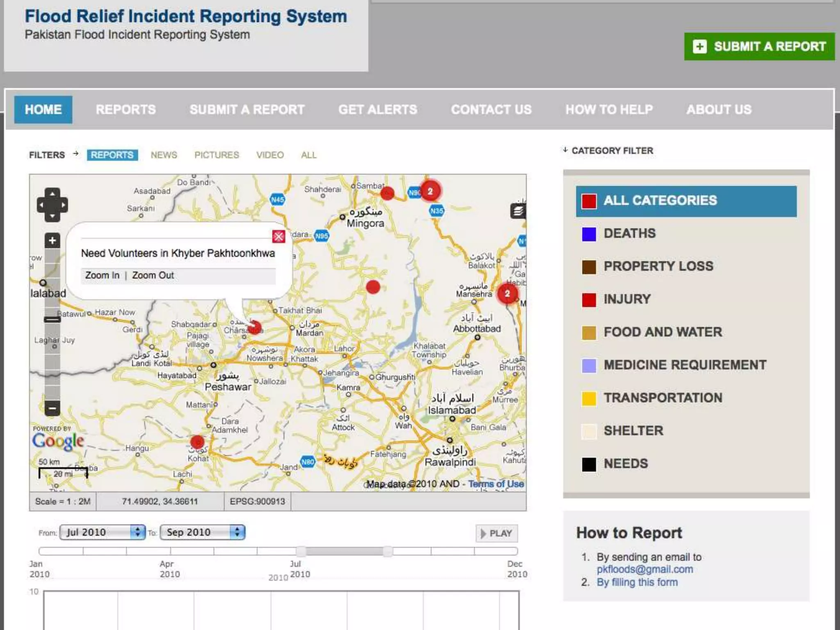The height and width of the screenshot is (630, 840).
Task: Select the Deaths category filter
Action: (630, 233)
